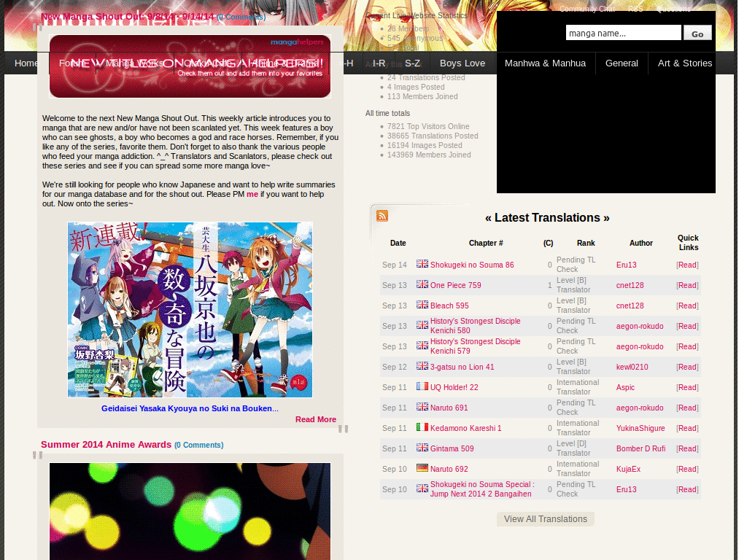Click the View All Translations button
747x560 pixels.
tap(546, 519)
